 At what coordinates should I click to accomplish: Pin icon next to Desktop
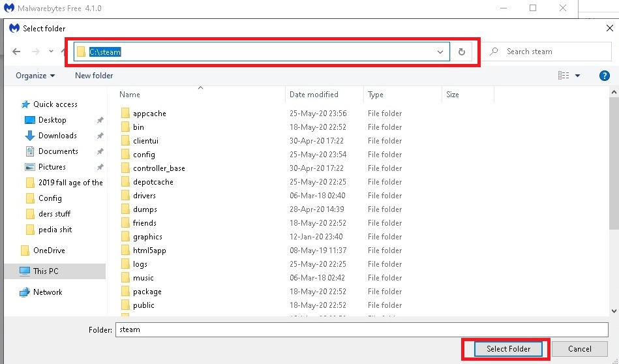click(x=100, y=120)
